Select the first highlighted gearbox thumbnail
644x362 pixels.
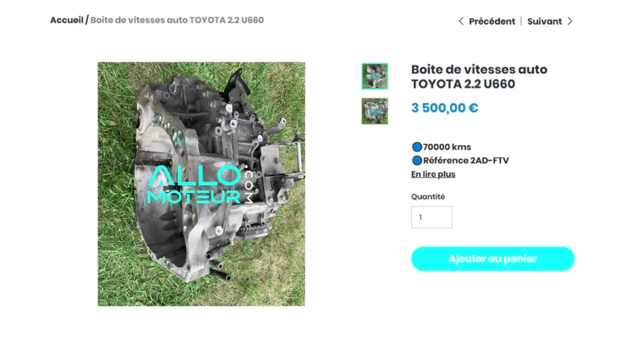tap(375, 76)
